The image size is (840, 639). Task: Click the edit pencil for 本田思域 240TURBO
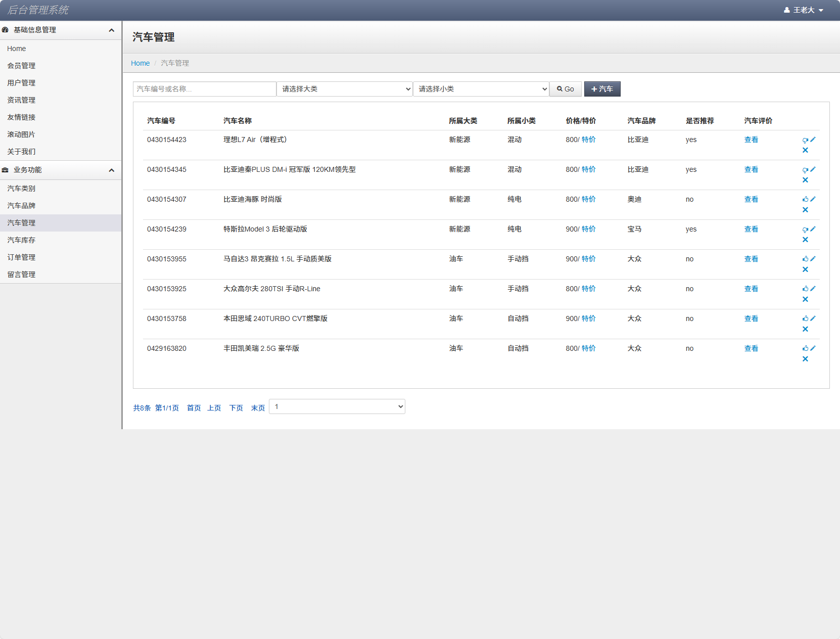[x=813, y=318]
